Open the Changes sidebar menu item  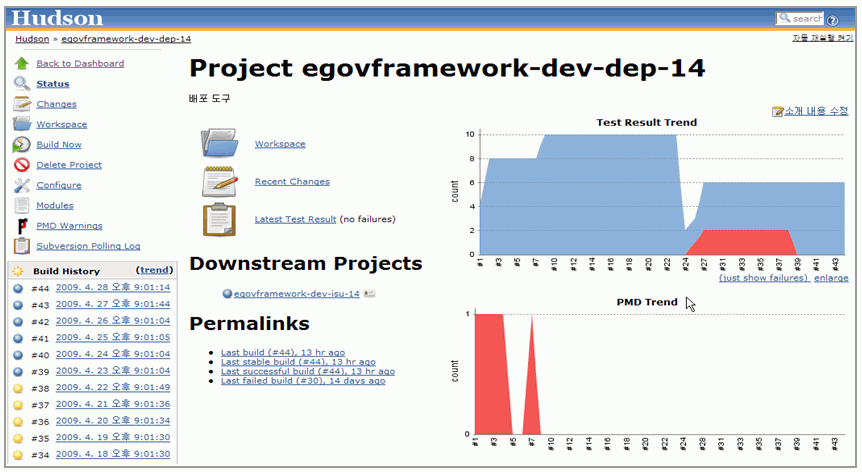(x=56, y=104)
